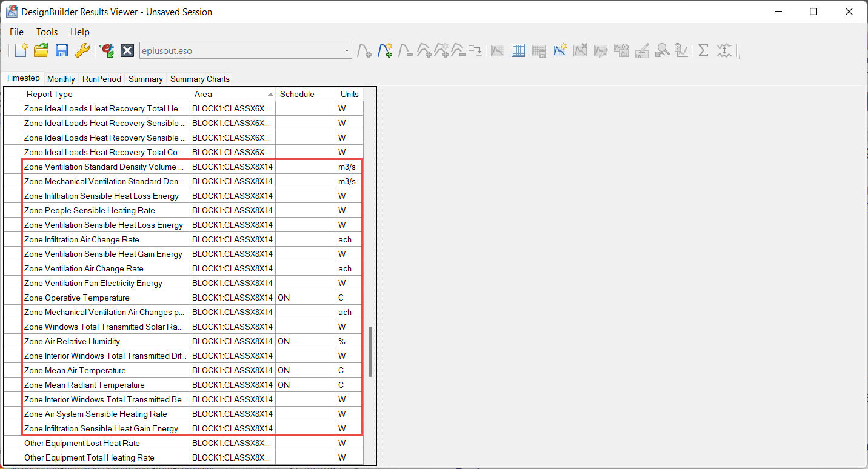Click the EnergyPlus import file icon

[107, 50]
